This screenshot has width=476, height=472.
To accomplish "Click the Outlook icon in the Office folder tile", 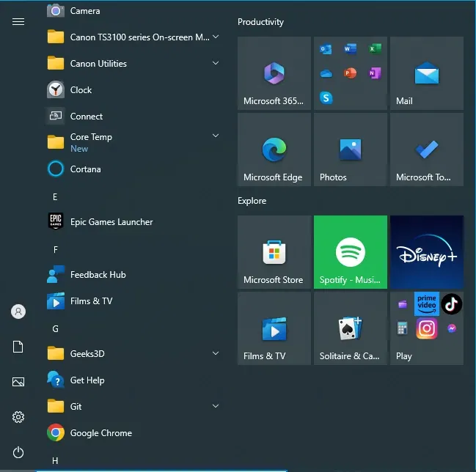I will [x=326, y=49].
